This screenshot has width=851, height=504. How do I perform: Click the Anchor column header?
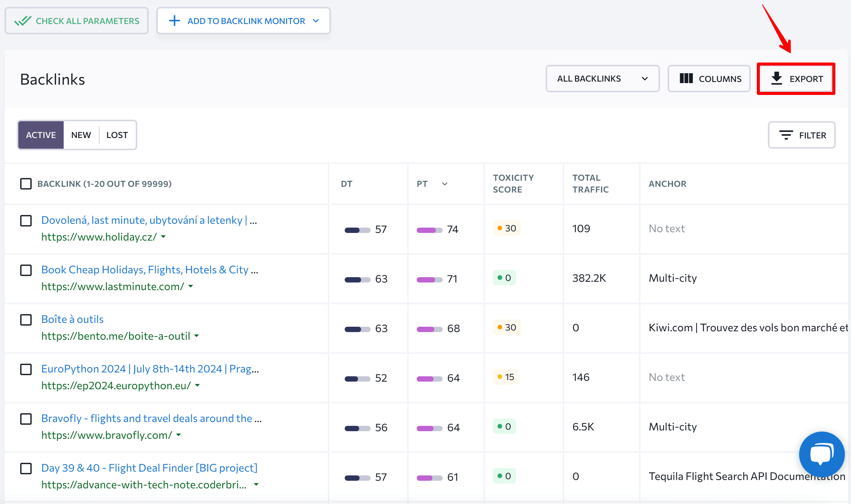tap(668, 184)
